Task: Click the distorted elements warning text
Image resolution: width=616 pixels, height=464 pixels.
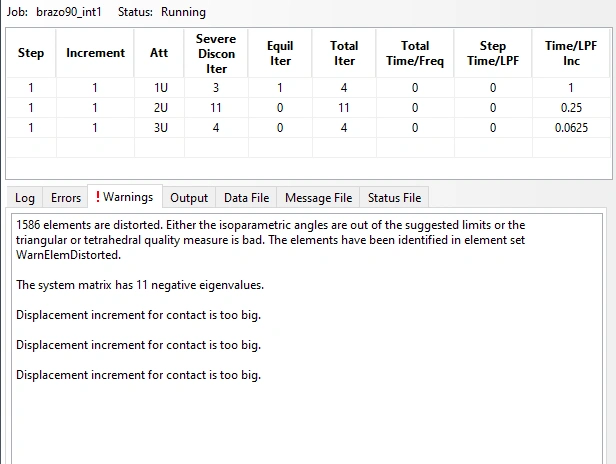Action: 270,240
